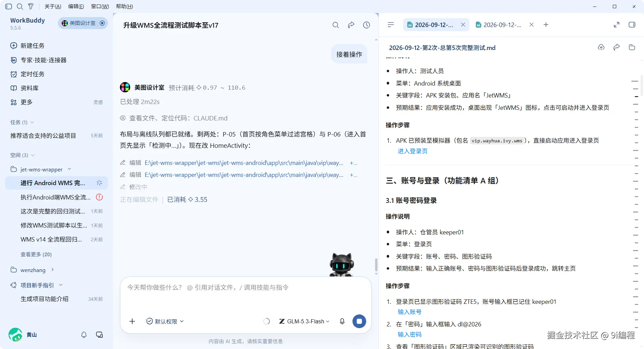Click the 查看文件 target icon before CLAUDE.md
The image size is (644, 349).
point(123,118)
